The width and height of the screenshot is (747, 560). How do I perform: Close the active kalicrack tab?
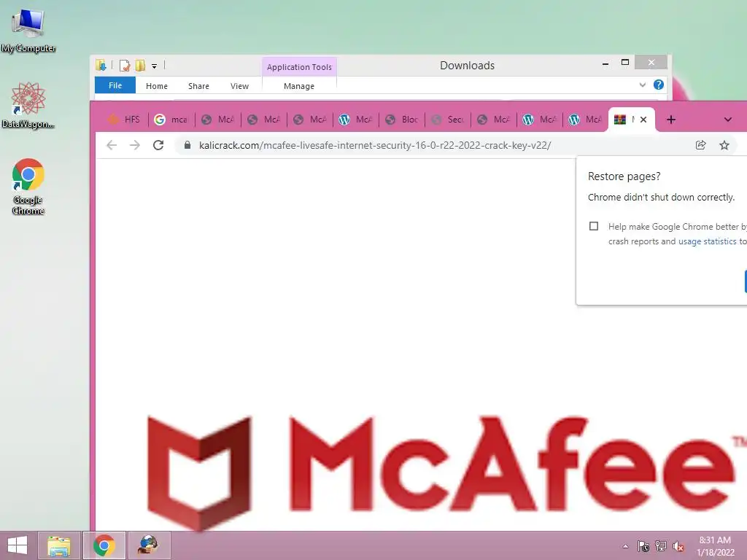pyautogui.click(x=643, y=120)
